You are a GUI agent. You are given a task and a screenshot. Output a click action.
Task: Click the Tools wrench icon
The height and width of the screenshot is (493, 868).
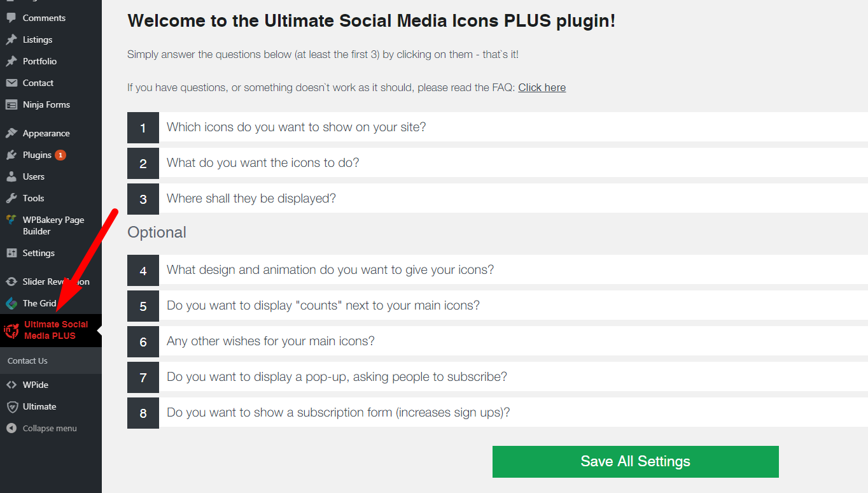click(x=11, y=198)
